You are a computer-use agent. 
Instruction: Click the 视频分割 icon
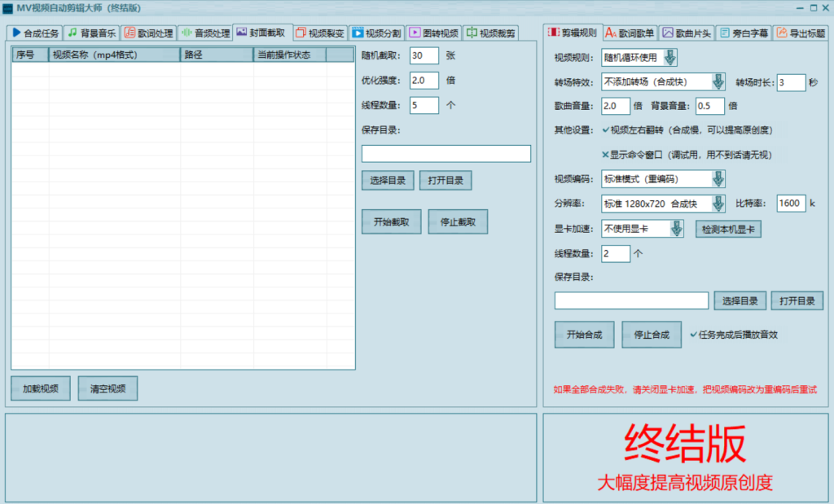(358, 33)
